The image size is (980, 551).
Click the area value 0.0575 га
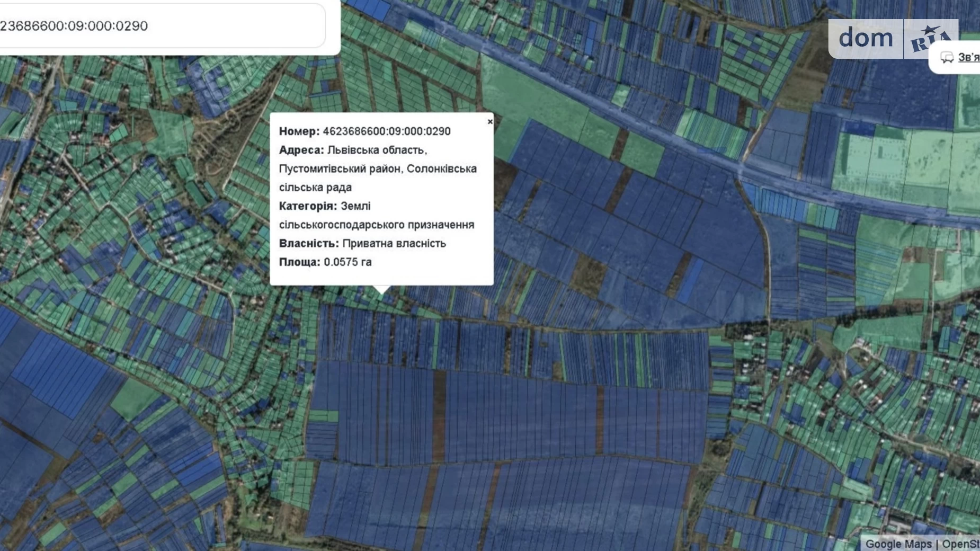(x=348, y=262)
